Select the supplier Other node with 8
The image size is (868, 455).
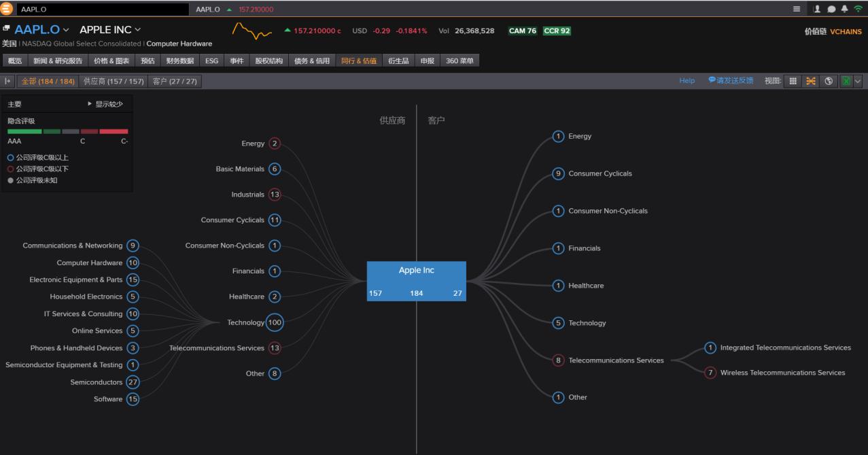275,373
